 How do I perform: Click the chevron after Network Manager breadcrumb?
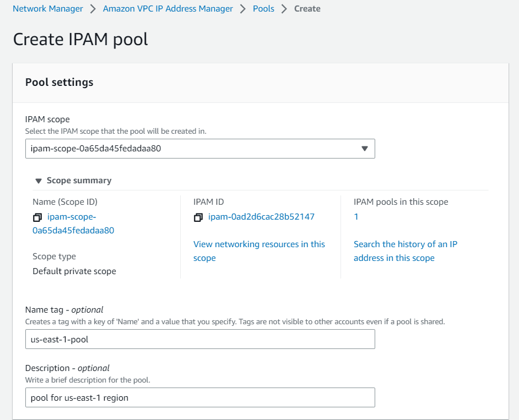(x=93, y=9)
